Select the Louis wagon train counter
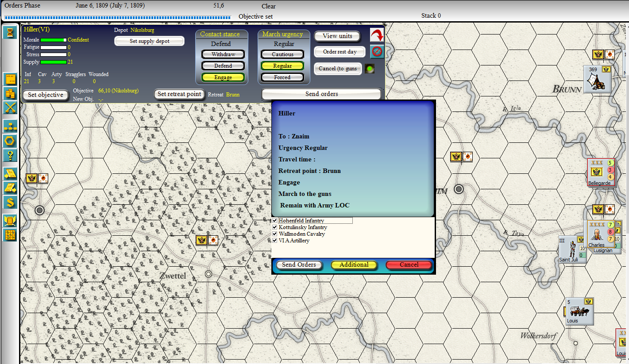 (x=580, y=311)
